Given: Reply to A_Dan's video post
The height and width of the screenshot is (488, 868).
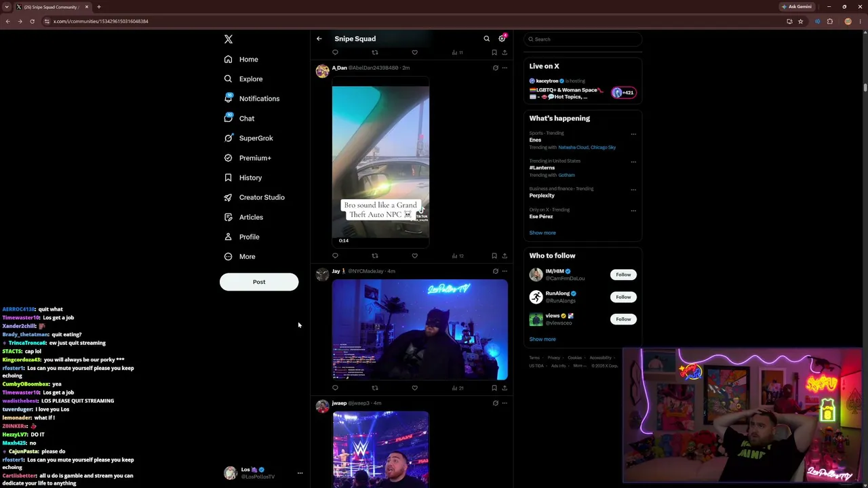Looking at the screenshot, I should (335, 256).
